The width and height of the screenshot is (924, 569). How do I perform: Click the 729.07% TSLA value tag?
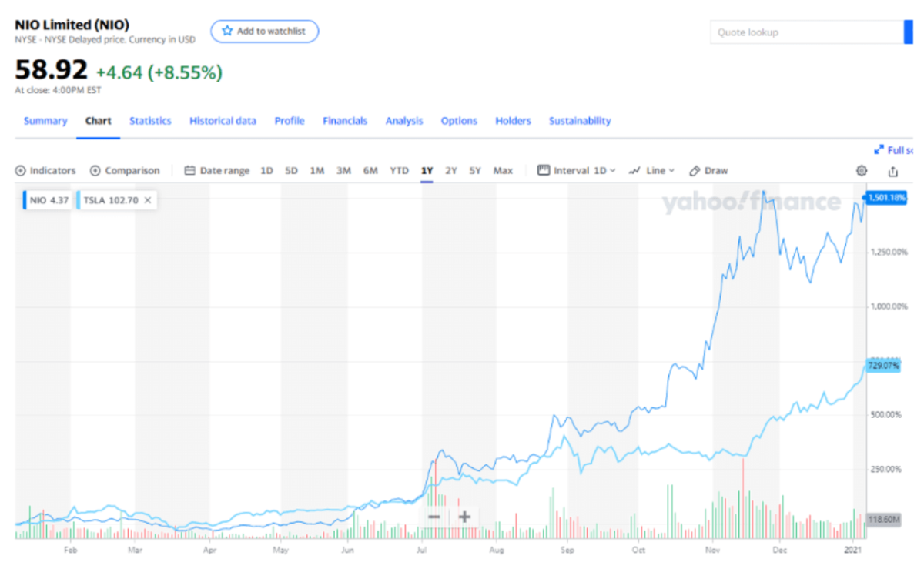coord(882,366)
